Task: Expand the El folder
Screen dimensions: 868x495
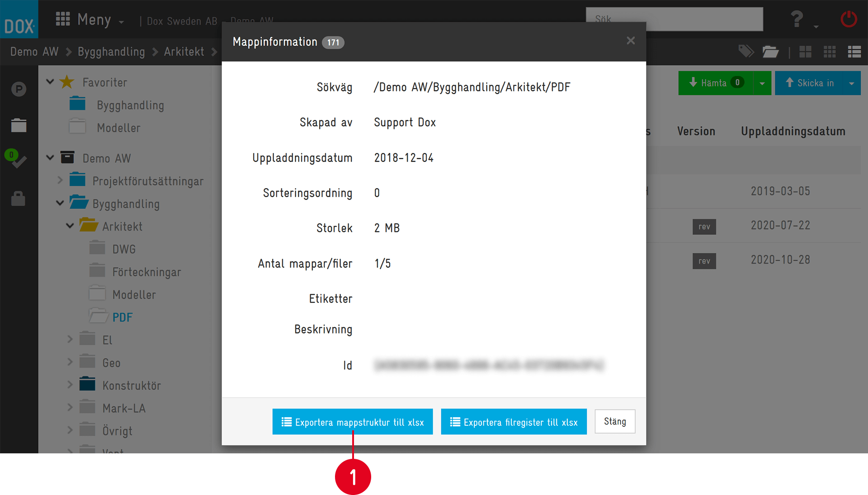Action: tap(70, 339)
